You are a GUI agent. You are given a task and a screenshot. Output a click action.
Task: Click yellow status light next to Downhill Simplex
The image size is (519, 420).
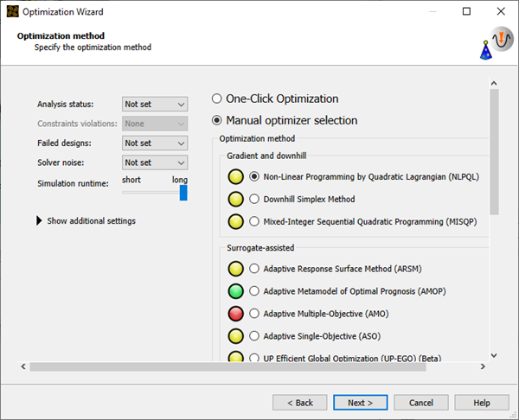point(234,199)
